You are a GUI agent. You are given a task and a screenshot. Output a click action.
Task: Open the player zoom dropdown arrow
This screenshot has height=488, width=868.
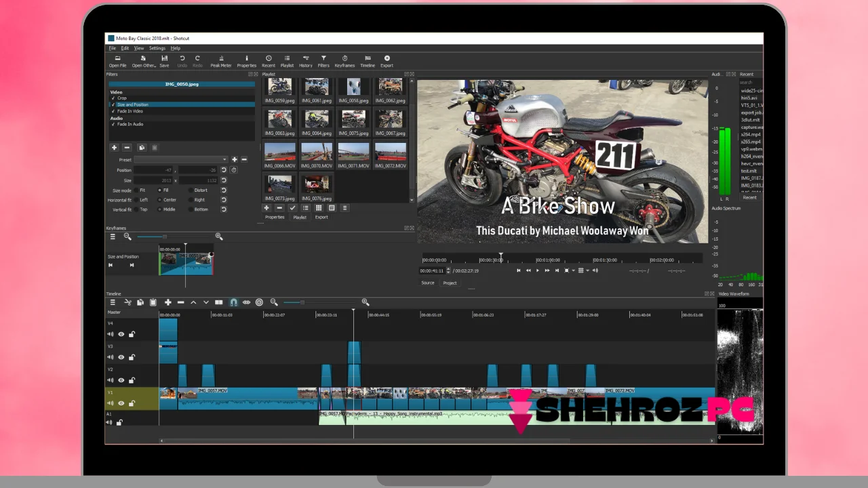point(573,270)
